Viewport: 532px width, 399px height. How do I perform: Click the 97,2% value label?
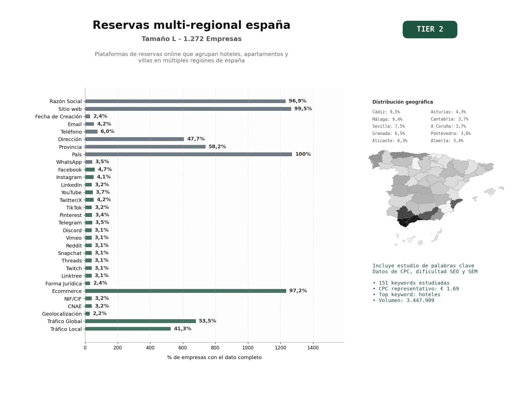(298, 291)
